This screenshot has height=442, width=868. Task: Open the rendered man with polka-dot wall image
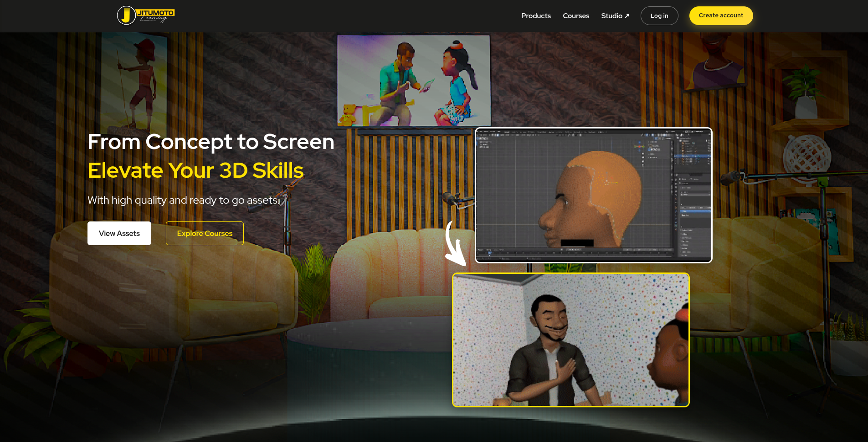(x=570, y=340)
